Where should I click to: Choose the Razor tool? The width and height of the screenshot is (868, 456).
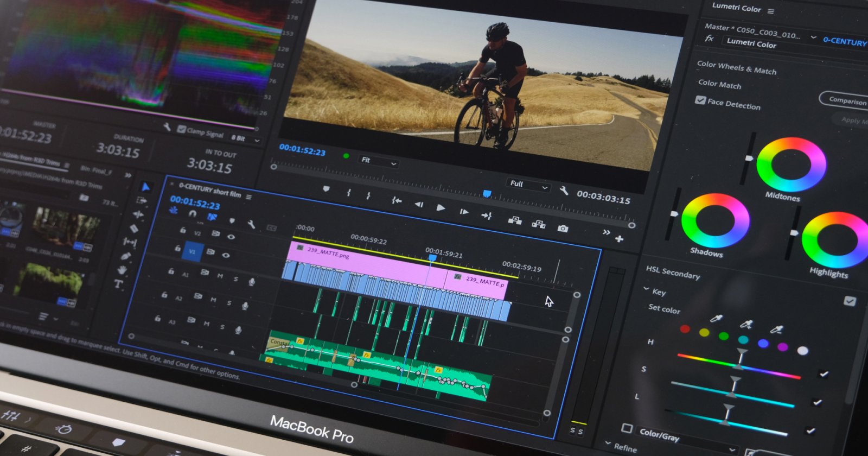[133, 229]
